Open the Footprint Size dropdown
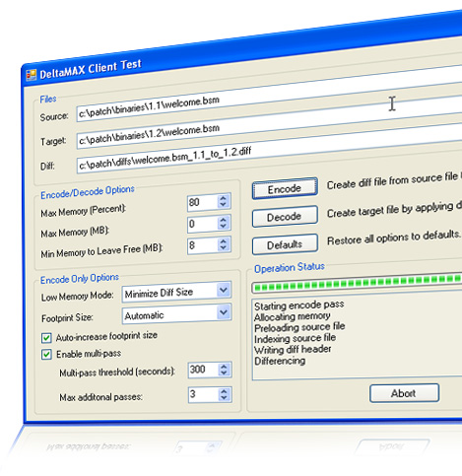The width and height of the screenshot is (462, 476). point(224,312)
